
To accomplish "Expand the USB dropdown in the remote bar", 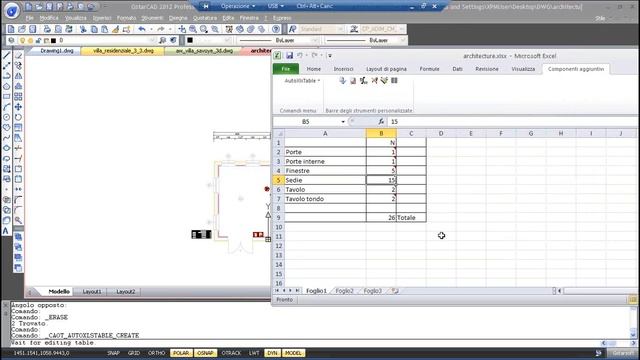I will [x=276, y=6].
